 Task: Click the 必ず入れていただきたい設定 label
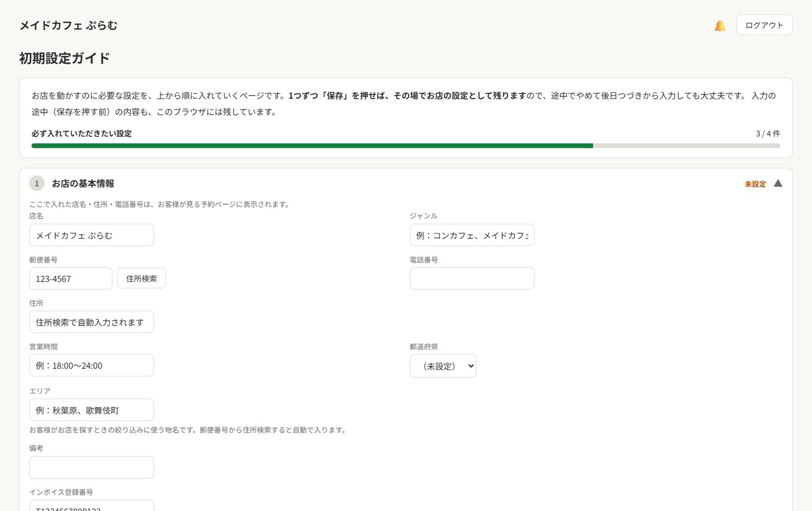(82, 133)
